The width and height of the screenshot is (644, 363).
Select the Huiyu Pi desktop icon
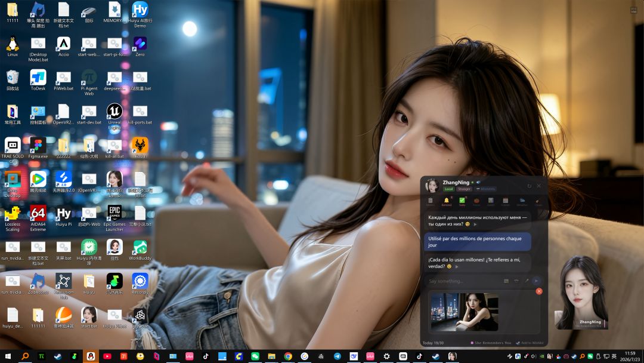(x=64, y=216)
